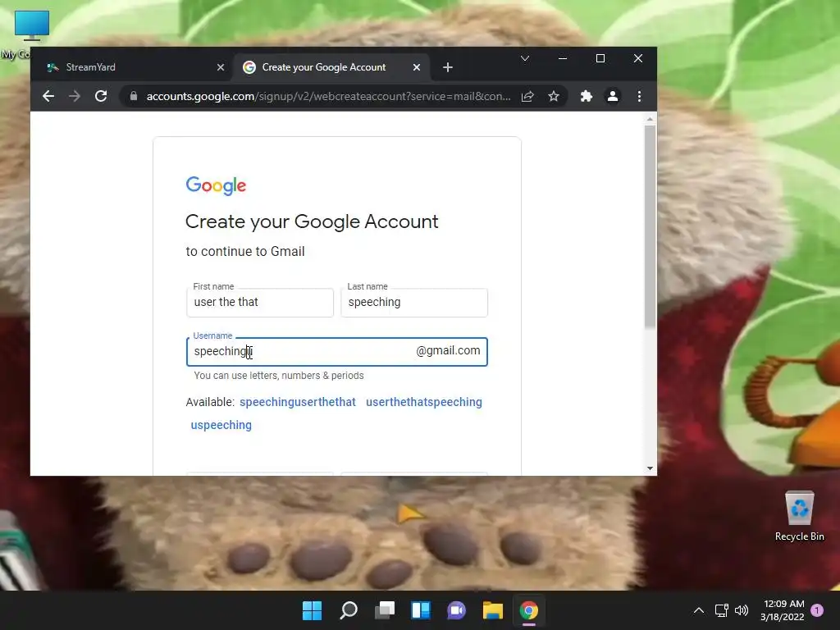Open the Windows Start menu
Screen dimensions: 840x630
[313, 610]
